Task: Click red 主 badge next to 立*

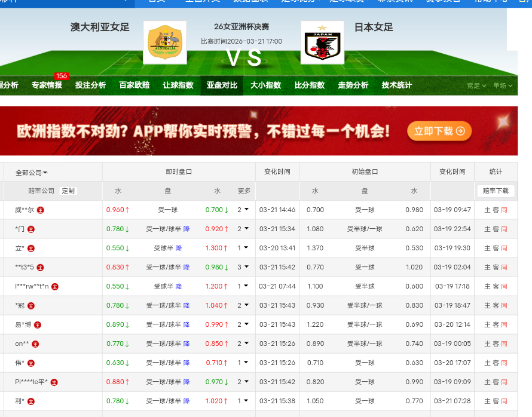Action: coord(31,249)
